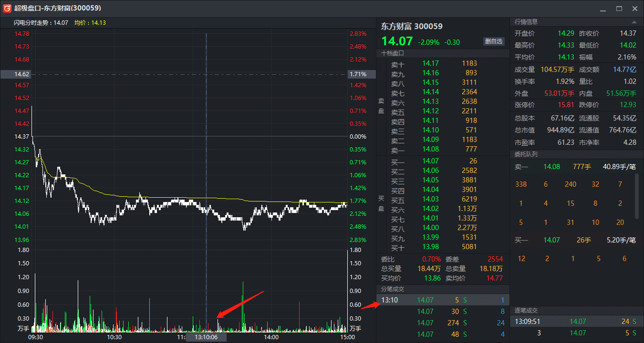Click the 成交额 value 14.77亿
Image resolution: width=644 pixels, height=343 pixels.
pos(625,70)
